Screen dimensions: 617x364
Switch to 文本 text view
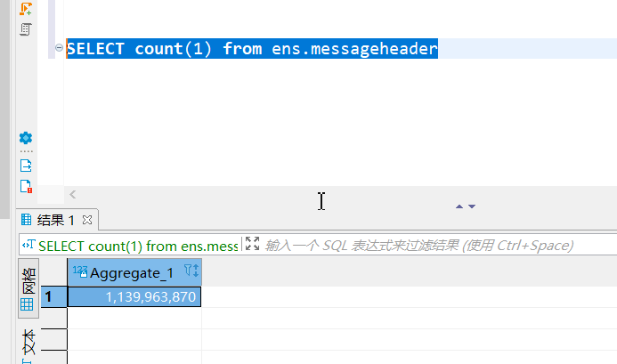click(28, 343)
